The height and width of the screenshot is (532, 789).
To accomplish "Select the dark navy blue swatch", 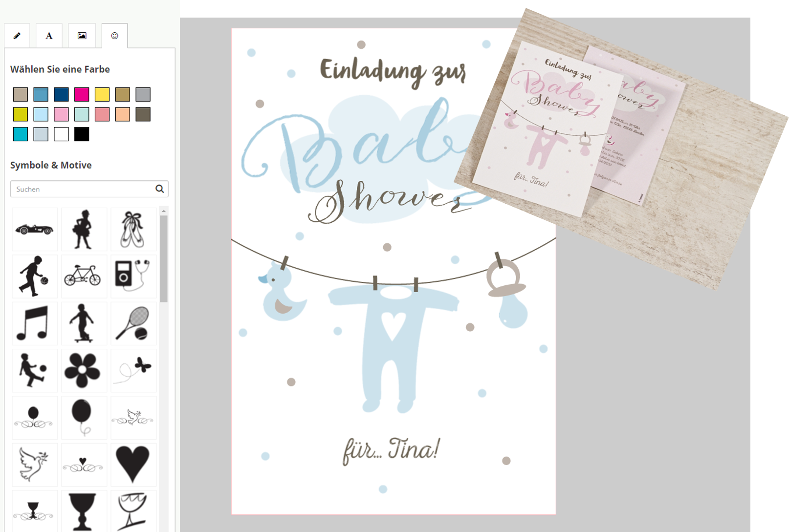I will click(61, 94).
